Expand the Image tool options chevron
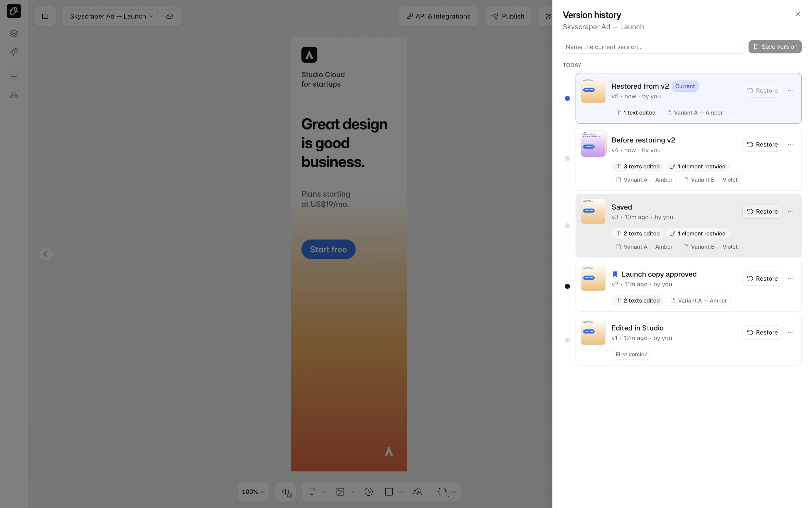This screenshot has width=812, height=508. [352, 492]
